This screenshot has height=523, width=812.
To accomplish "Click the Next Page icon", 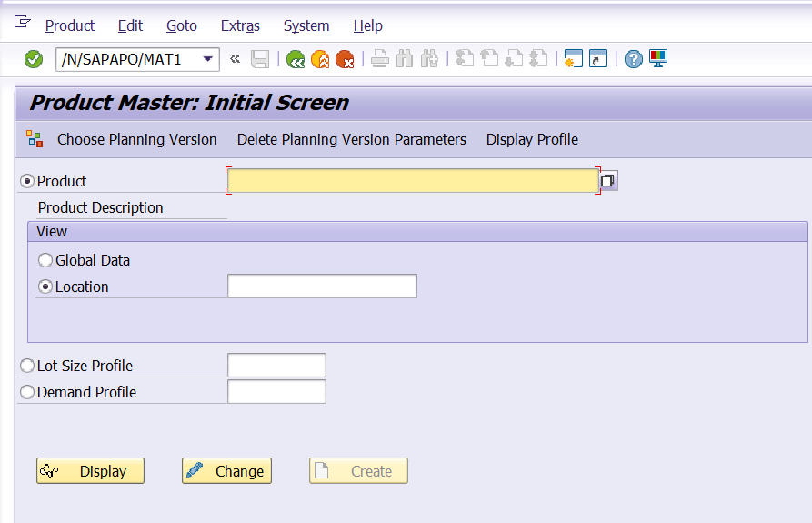I will (514, 58).
